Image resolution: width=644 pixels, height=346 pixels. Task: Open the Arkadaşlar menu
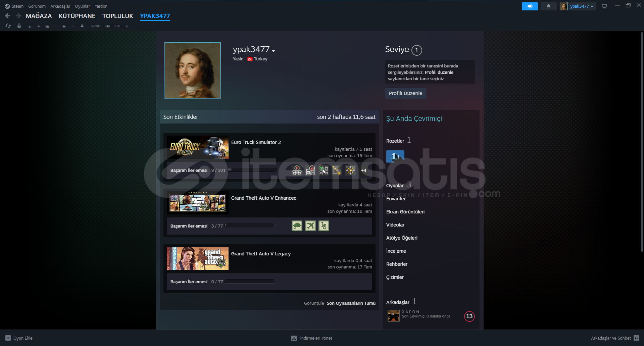click(x=60, y=6)
